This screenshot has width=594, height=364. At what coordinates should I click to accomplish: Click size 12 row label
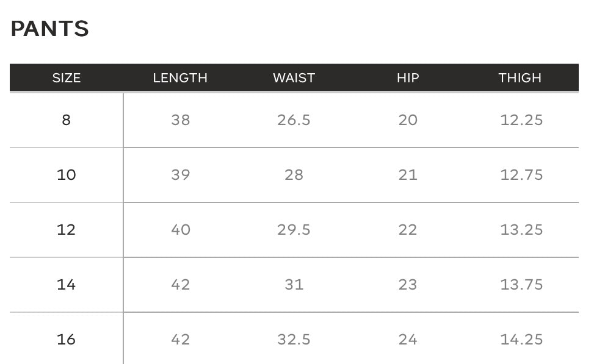point(67,230)
